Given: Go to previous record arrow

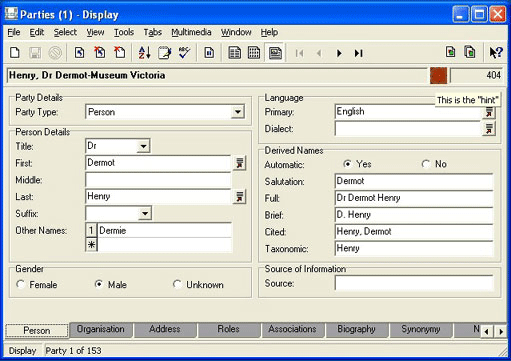Looking at the screenshot, I should pyautogui.click(x=319, y=53).
